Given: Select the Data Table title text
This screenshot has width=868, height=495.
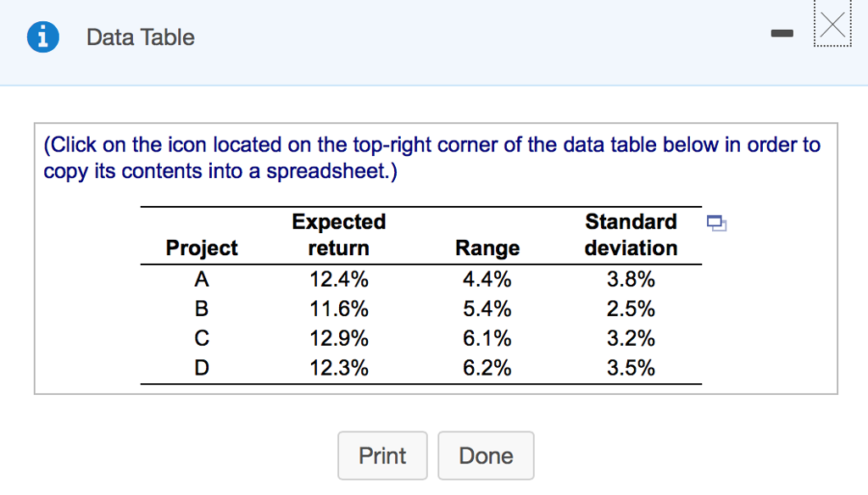Looking at the screenshot, I should pos(140,37).
